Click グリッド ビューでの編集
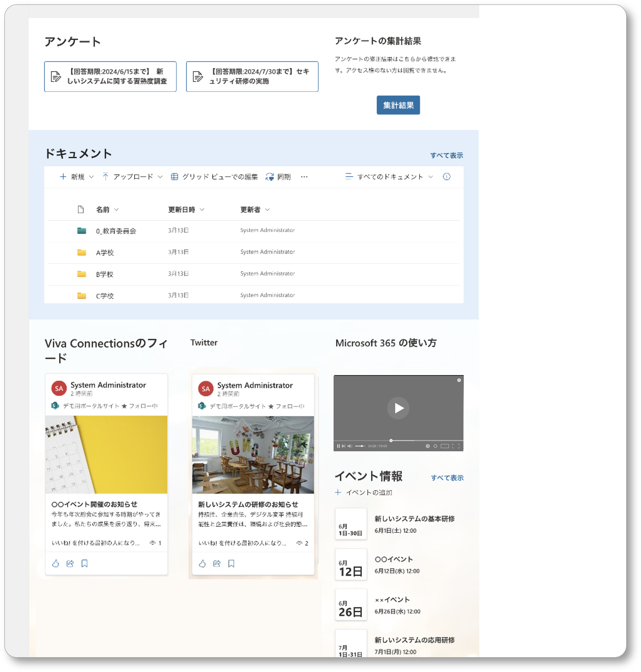Screen dimensions: 641x672 click(214, 177)
